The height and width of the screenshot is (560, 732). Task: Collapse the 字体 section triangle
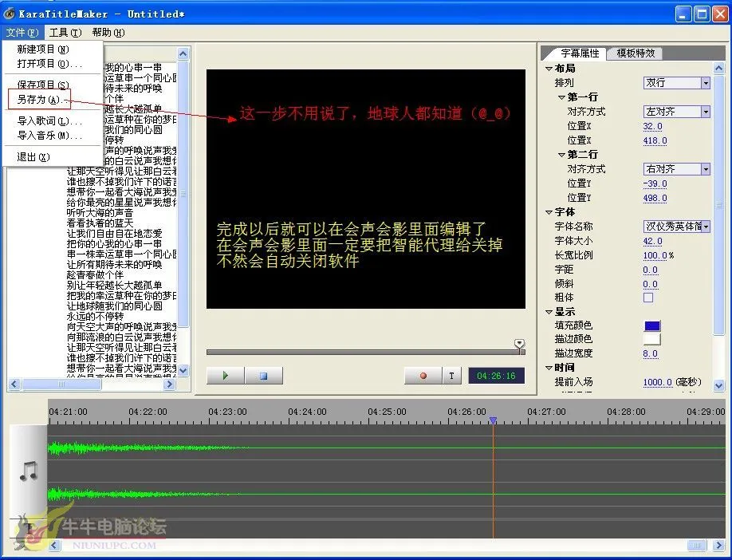click(x=549, y=213)
